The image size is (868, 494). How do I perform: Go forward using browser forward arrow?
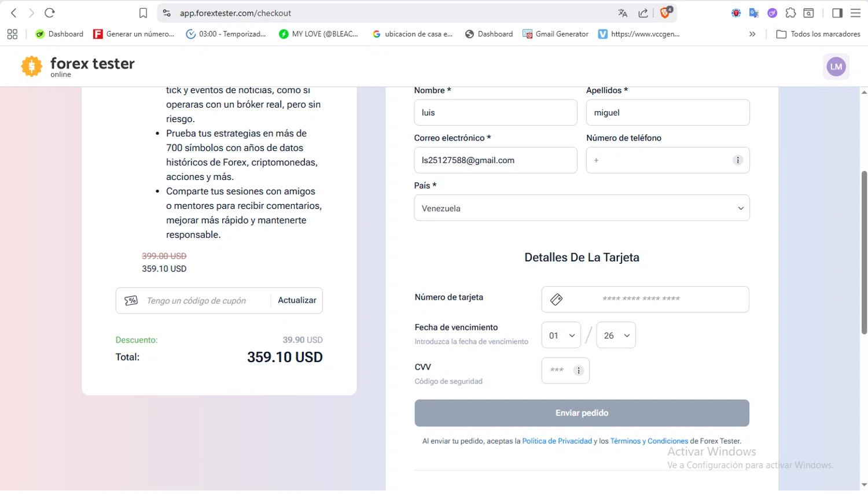click(x=32, y=13)
